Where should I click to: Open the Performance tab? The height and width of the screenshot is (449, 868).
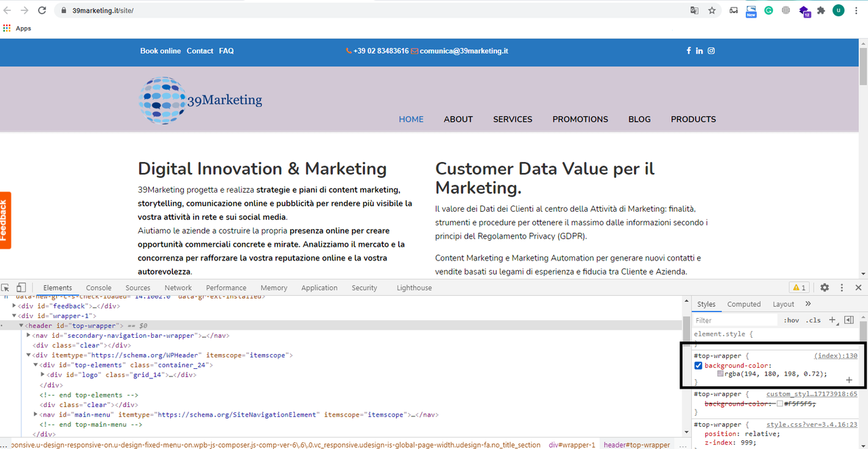[226, 288]
